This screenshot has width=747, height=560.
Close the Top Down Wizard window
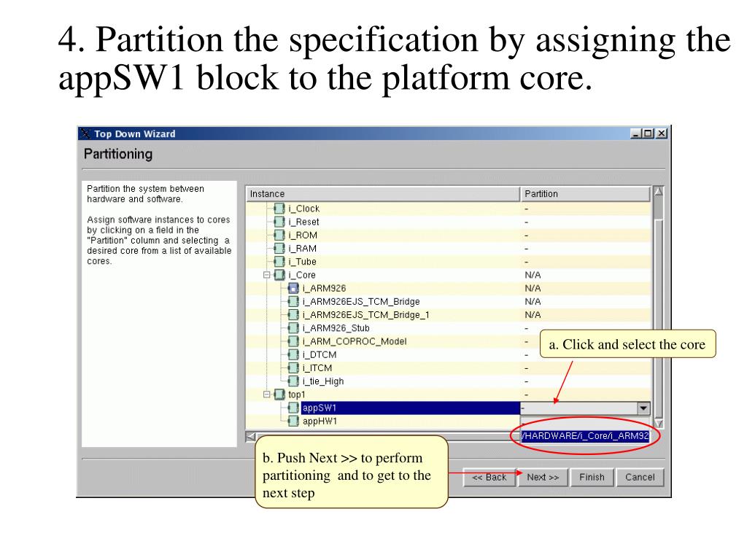click(661, 134)
